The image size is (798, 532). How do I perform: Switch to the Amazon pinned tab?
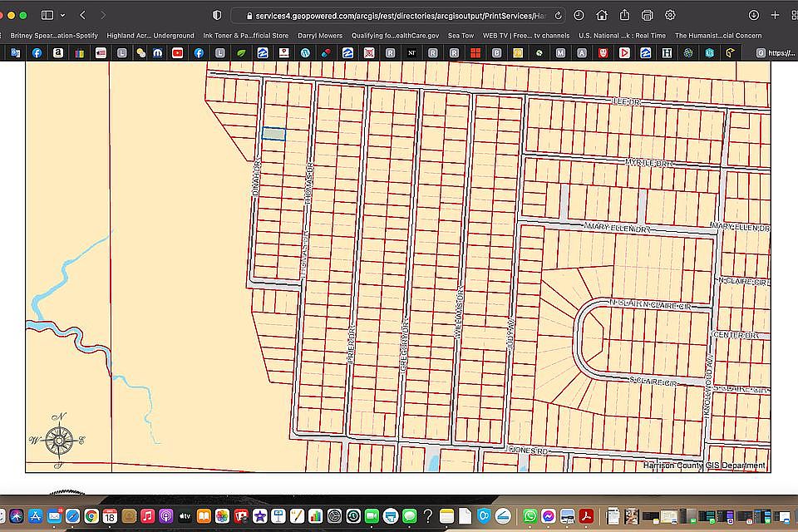click(x=58, y=52)
